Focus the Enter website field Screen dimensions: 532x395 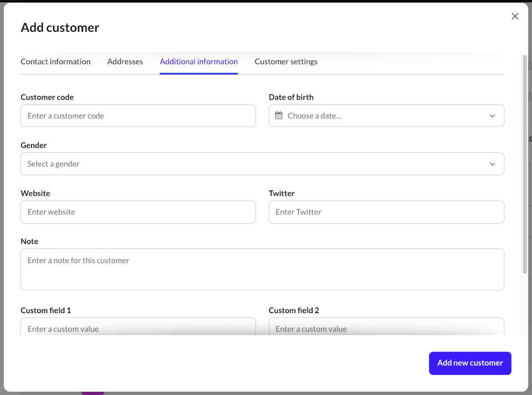(x=138, y=212)
